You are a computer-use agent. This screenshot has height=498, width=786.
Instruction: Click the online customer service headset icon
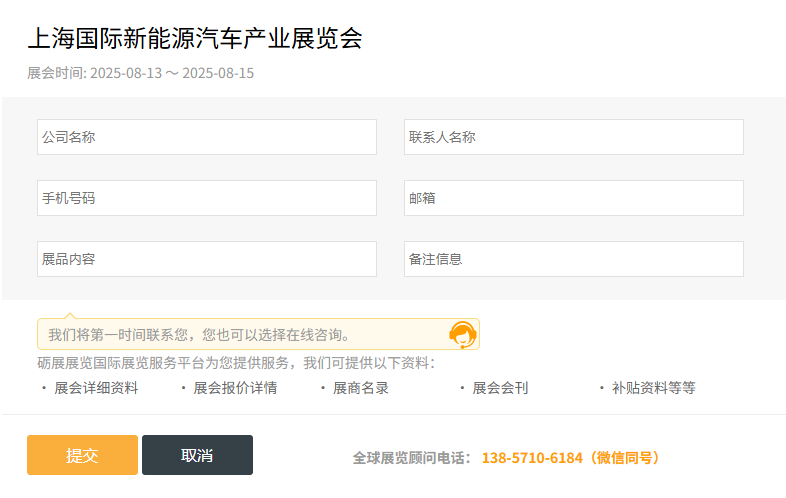pos(462,335)
